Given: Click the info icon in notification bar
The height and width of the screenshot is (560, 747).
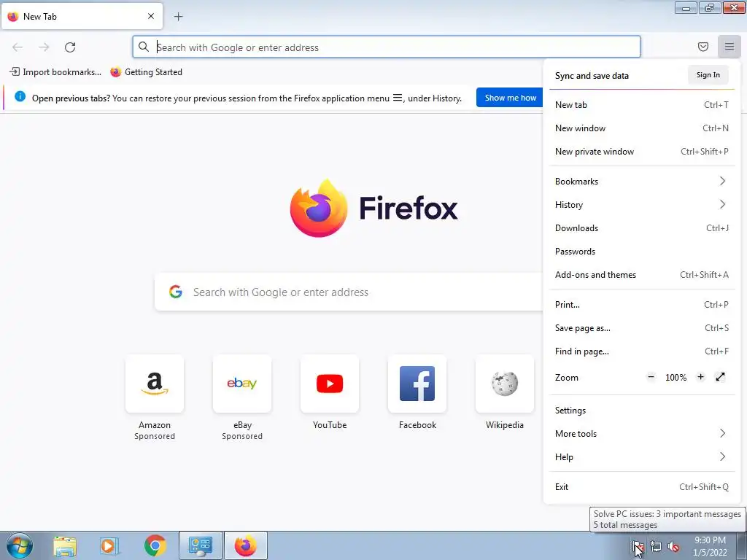Looking at the screenshot, I should (x=20, y=97).
